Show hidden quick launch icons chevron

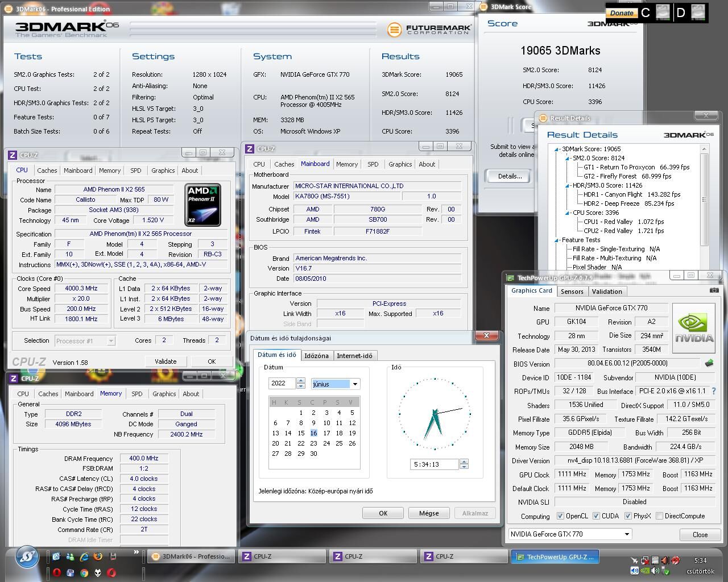(136, 552)
